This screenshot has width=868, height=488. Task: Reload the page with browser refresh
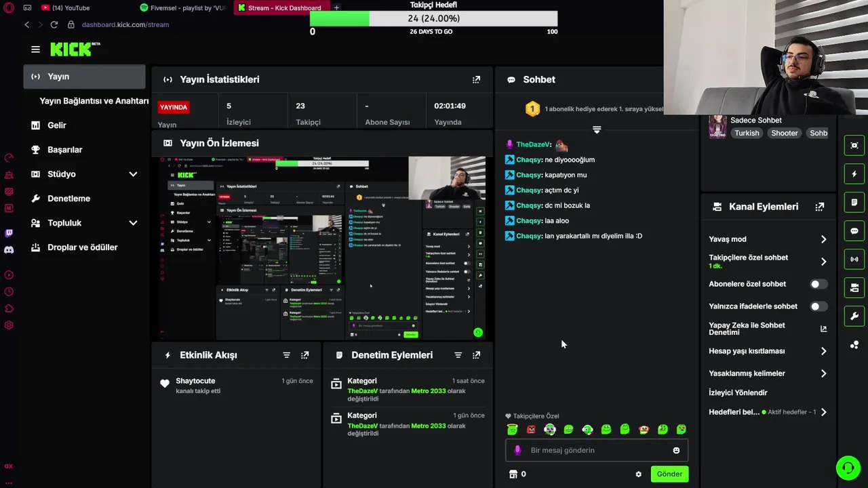point(54,24)
